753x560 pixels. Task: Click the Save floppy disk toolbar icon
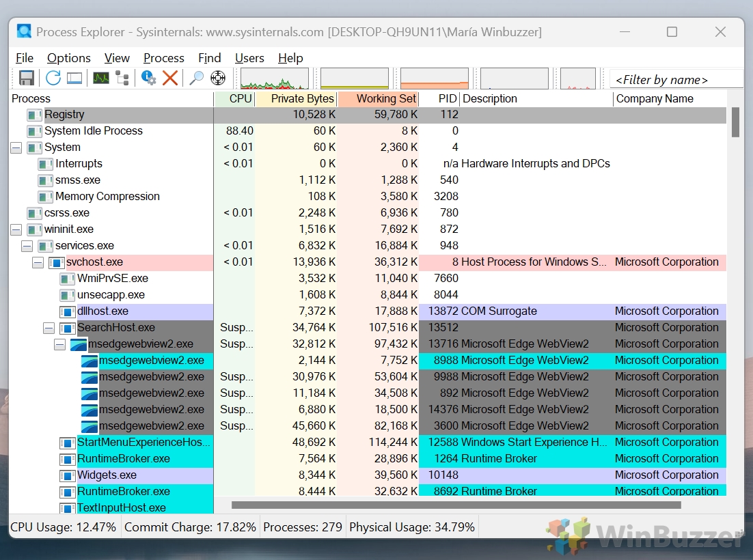pyautogui.click(x=27, y=78)
